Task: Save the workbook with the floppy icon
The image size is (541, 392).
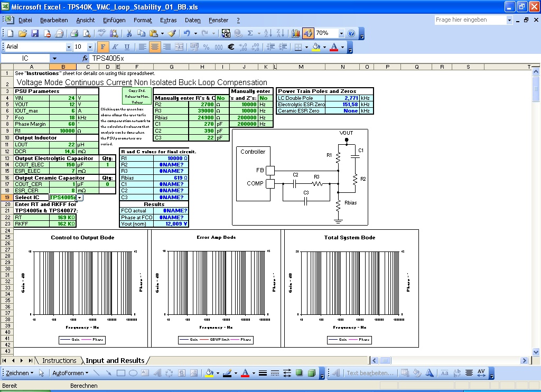Action: coord(35,33)
